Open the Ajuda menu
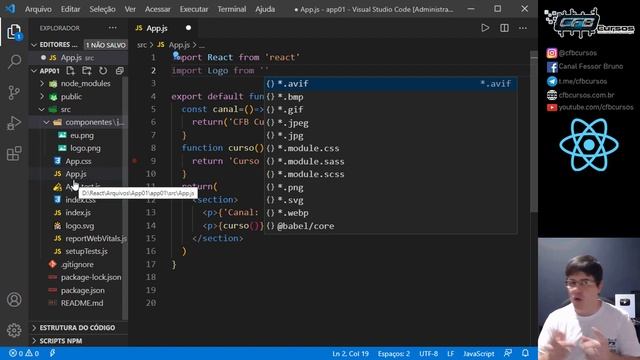640x360 pixels. 265,9
